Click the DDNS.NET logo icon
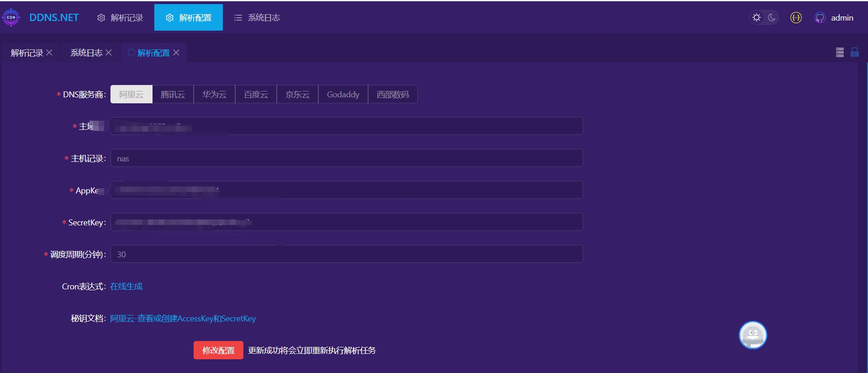Image resolution: width=868 pixels, height=373 pixels. pyautogui.click(x=11, y=17)
